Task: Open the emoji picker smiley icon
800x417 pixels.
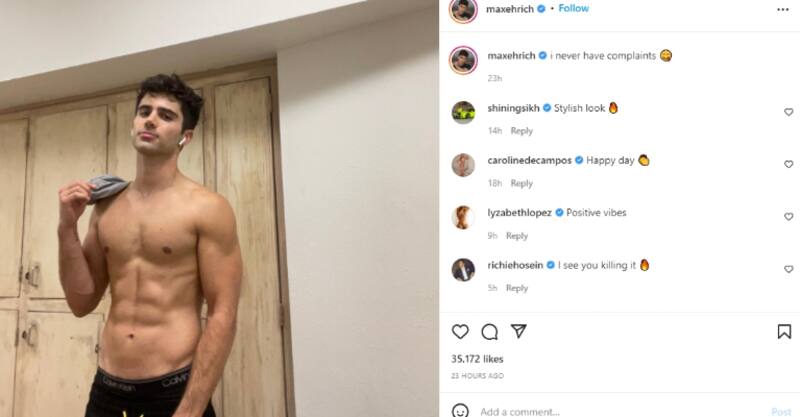Action: (460, 411)
